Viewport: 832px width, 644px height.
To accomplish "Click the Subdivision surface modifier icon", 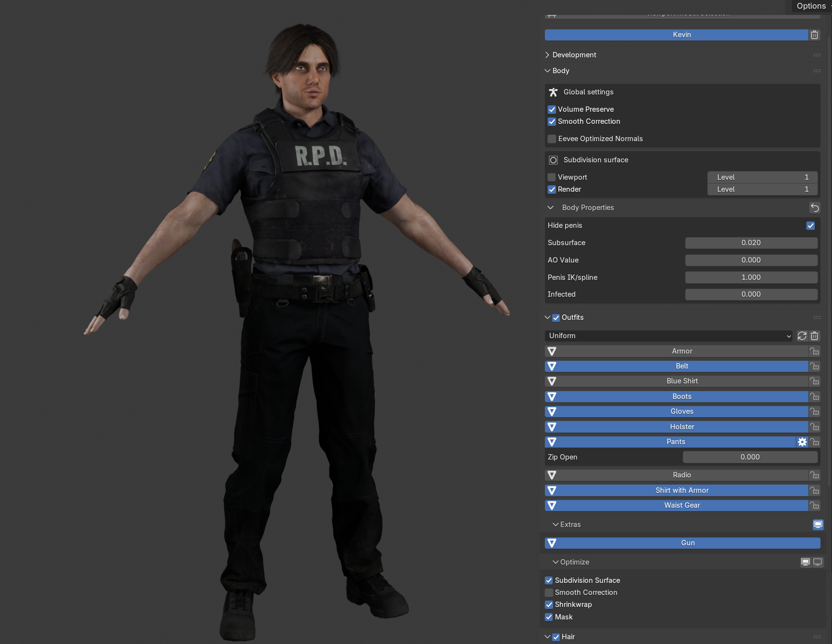I will click(x=553, y=160).
